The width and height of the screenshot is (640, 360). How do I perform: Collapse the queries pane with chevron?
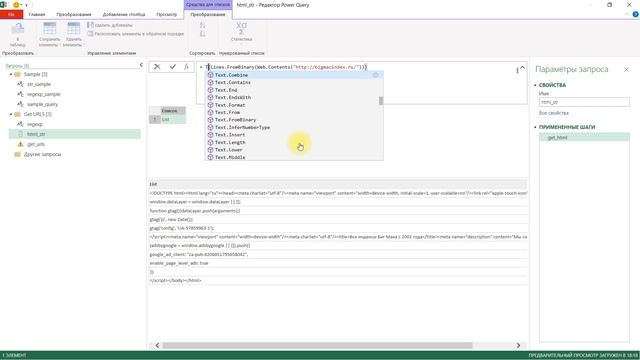point(141,65)
